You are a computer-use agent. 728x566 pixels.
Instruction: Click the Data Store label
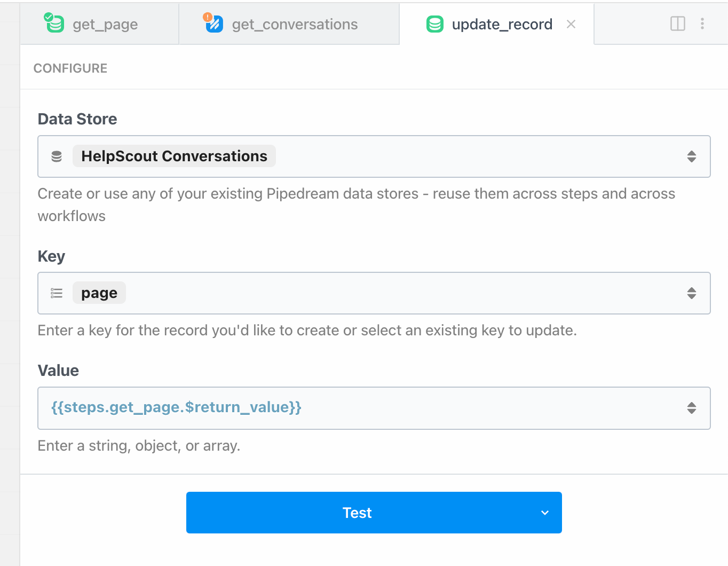coord(77,119)
